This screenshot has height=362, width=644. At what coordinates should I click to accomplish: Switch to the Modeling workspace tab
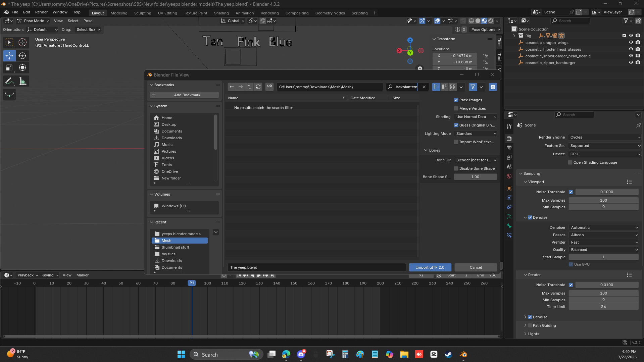119,13
